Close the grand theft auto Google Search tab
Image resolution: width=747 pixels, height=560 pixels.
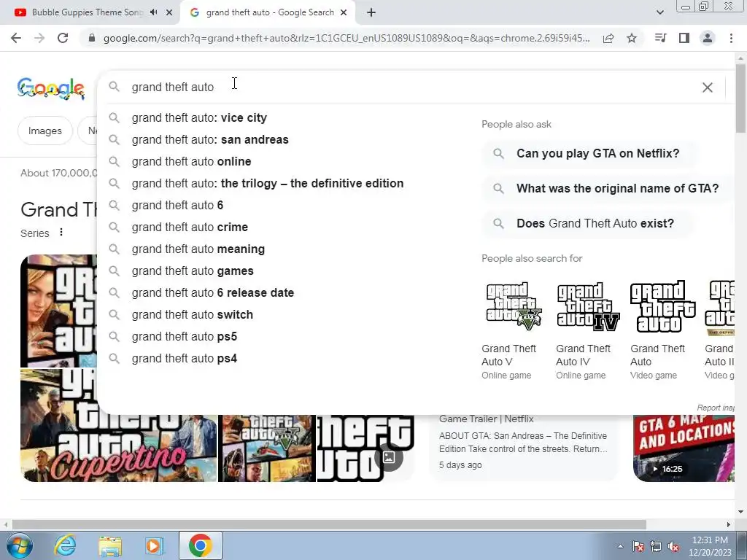tap(344, 12)
